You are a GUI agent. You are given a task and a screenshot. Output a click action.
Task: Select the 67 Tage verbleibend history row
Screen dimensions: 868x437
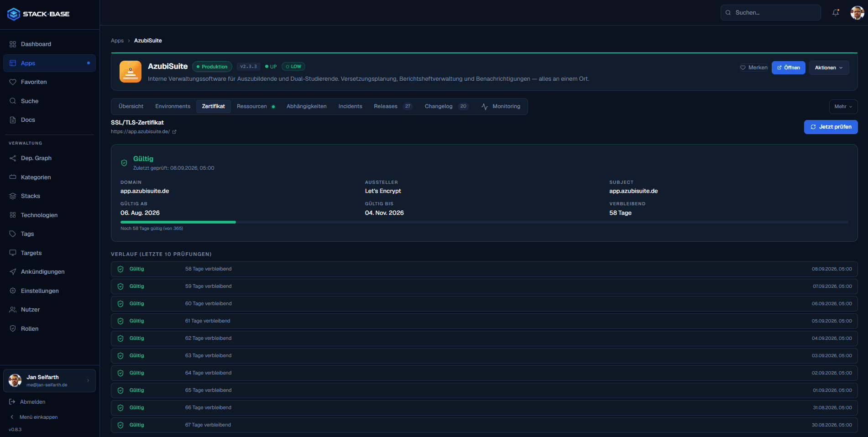[484, 425]
